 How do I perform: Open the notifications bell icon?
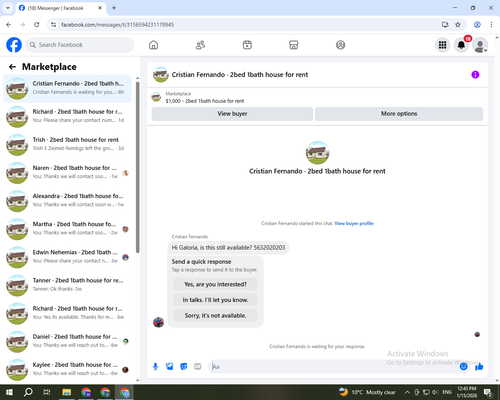tap(461, 45)
